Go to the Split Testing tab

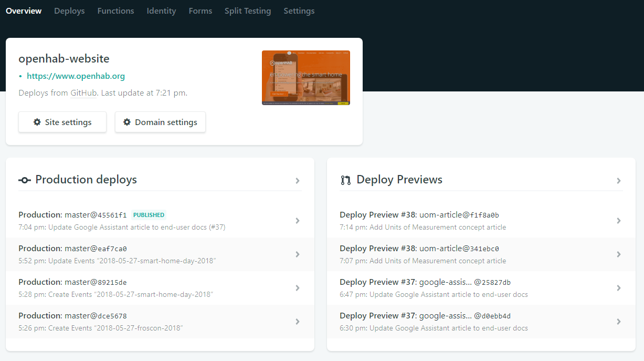pyautogui.click(x=248, y=11)
